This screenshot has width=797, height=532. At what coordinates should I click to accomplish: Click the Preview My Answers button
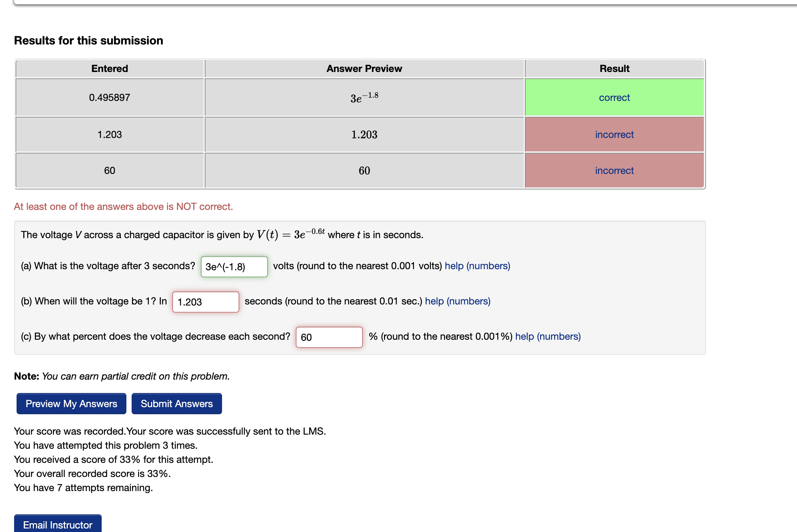click(71, 404)
